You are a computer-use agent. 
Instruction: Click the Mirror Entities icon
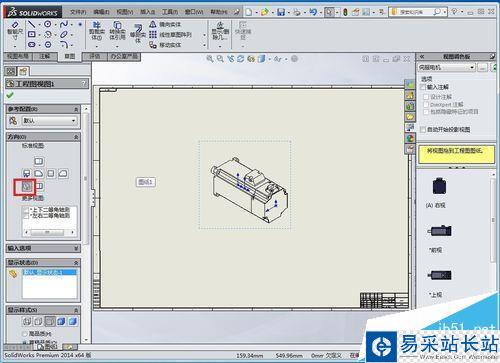click(153, 24)
